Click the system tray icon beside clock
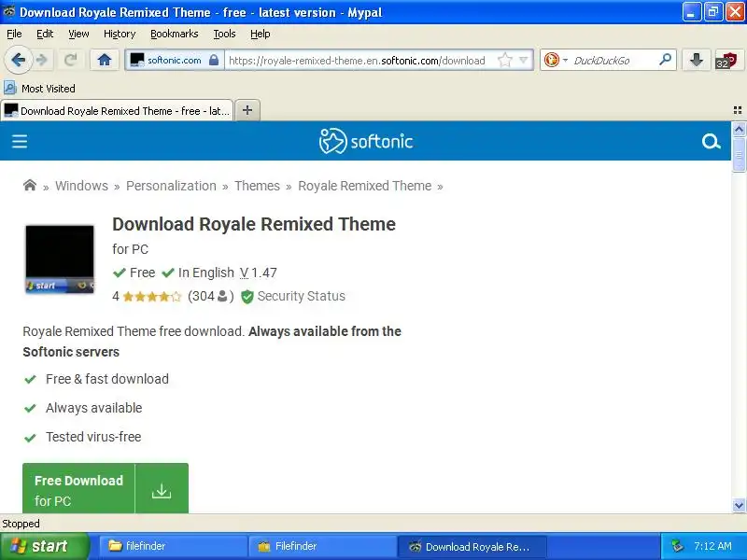Screen dimensions: 747x560 678,546
